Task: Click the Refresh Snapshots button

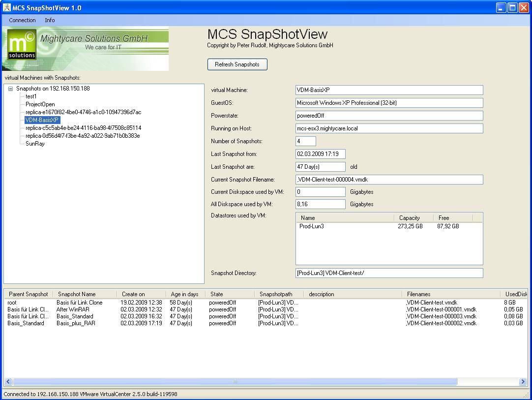Action: [x=237, y=64]
